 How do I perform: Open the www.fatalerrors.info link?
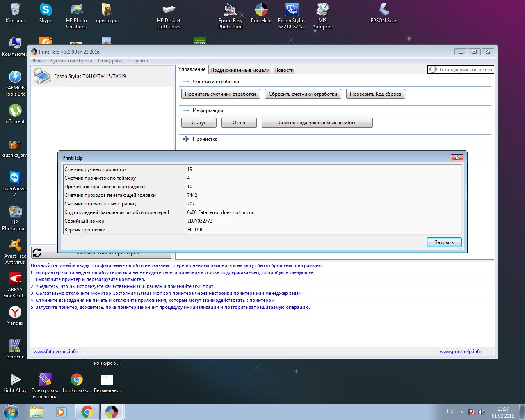click(x=55, y=352)
